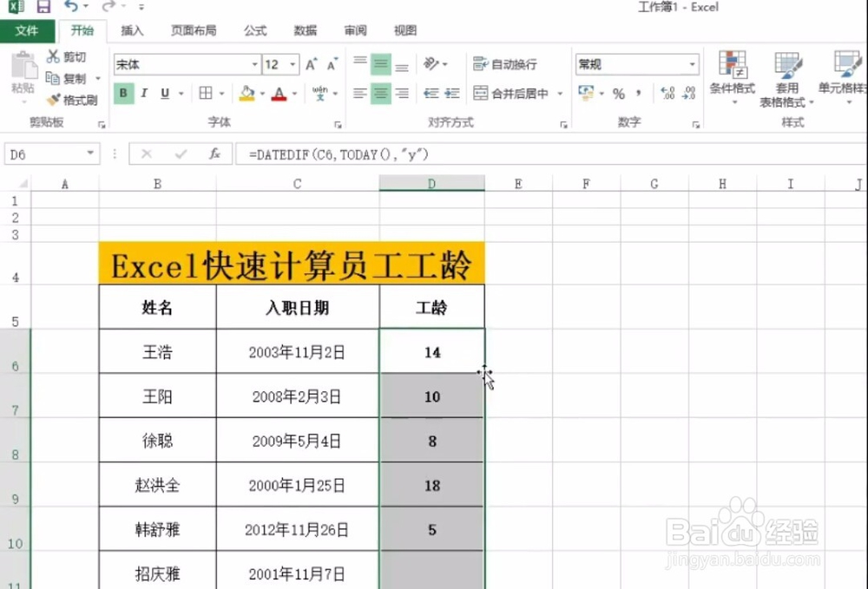Viewport: 868px width, 589px height.
Task: Cancel the formula entry with X
Action: [x=147, y=154]
